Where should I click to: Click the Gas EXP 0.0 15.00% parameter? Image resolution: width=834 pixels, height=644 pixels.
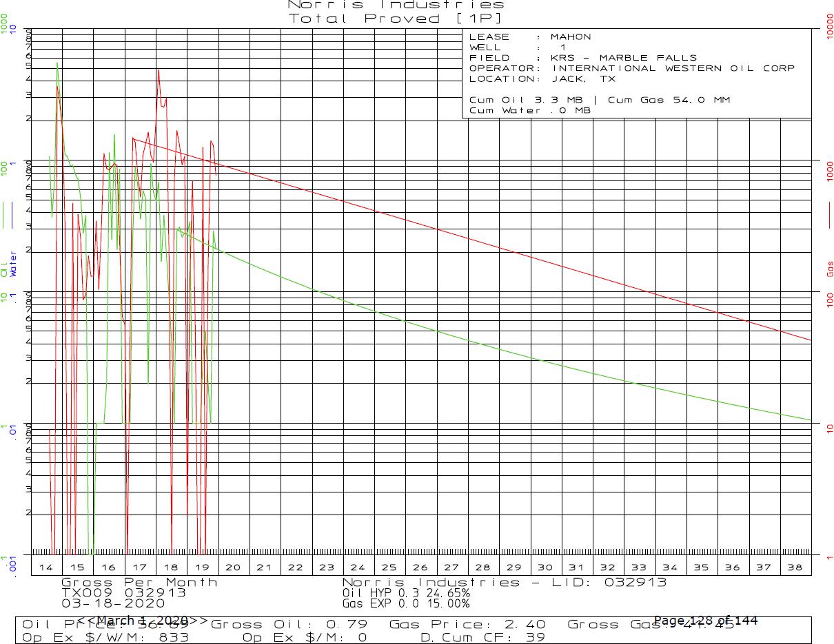pos(406,604)
